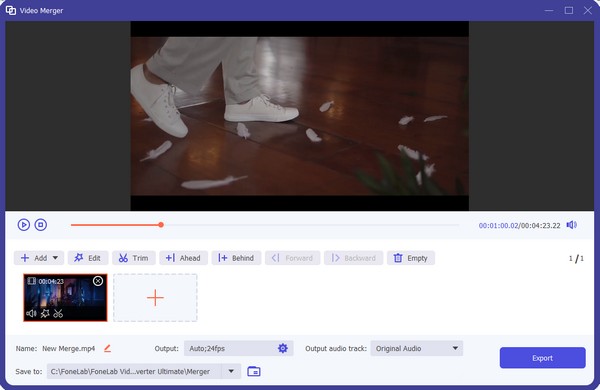Rename the file with the pencil icon
The image size is (600, 390).
108,348
